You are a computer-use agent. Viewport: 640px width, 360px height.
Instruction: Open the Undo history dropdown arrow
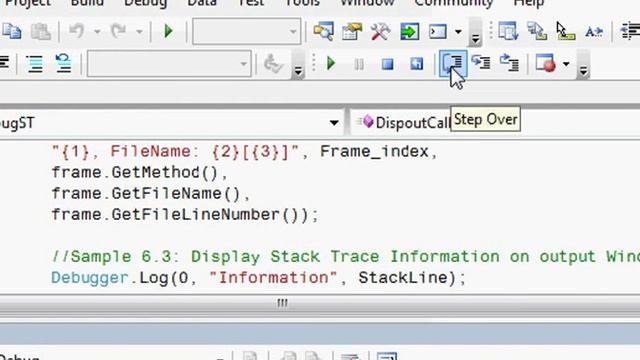(97, 31)
